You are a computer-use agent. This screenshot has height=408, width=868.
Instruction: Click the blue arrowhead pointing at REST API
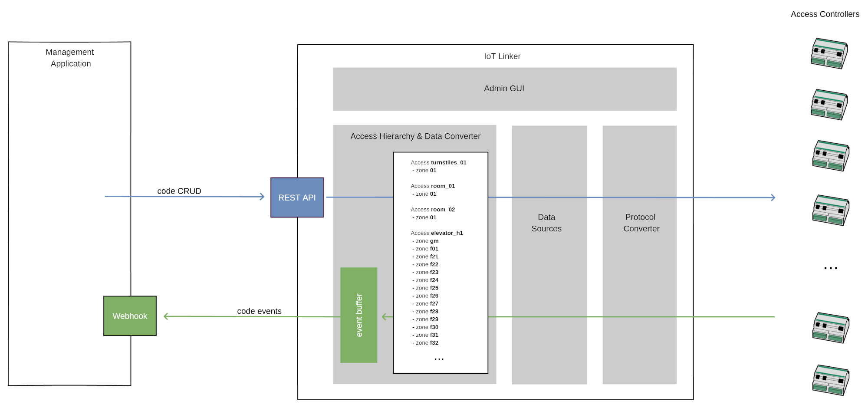coord(262,197)
